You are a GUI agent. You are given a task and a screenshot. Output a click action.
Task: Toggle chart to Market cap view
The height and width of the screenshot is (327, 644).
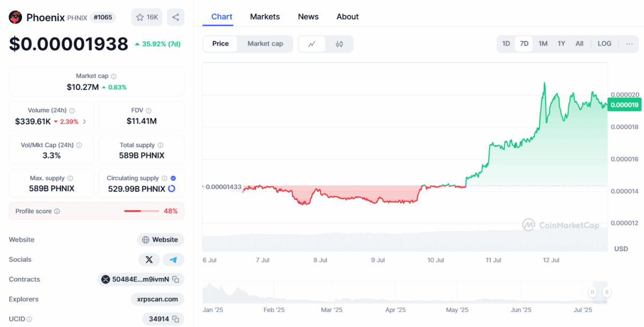click(x=265, y=43)
